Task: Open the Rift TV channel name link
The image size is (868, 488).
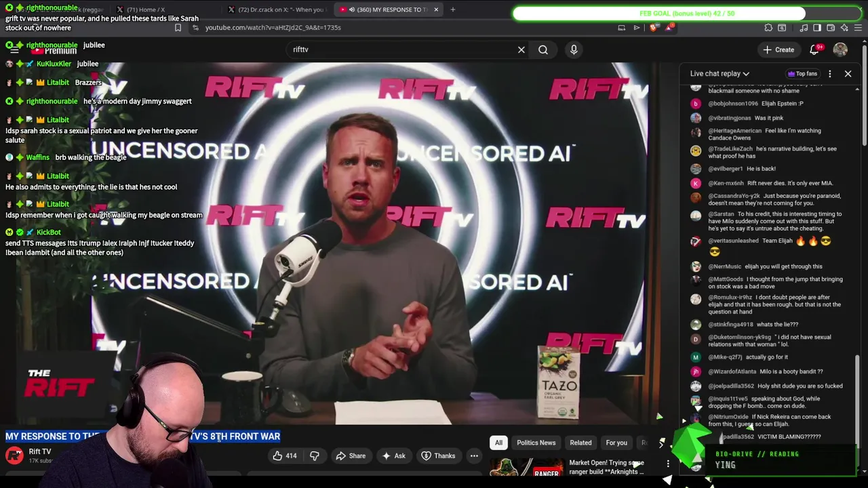Action: pos(40,451)
